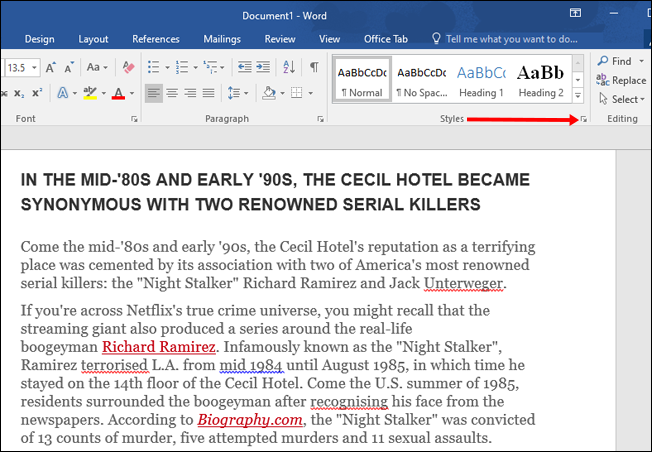Click the Replace button

(621, 80)
